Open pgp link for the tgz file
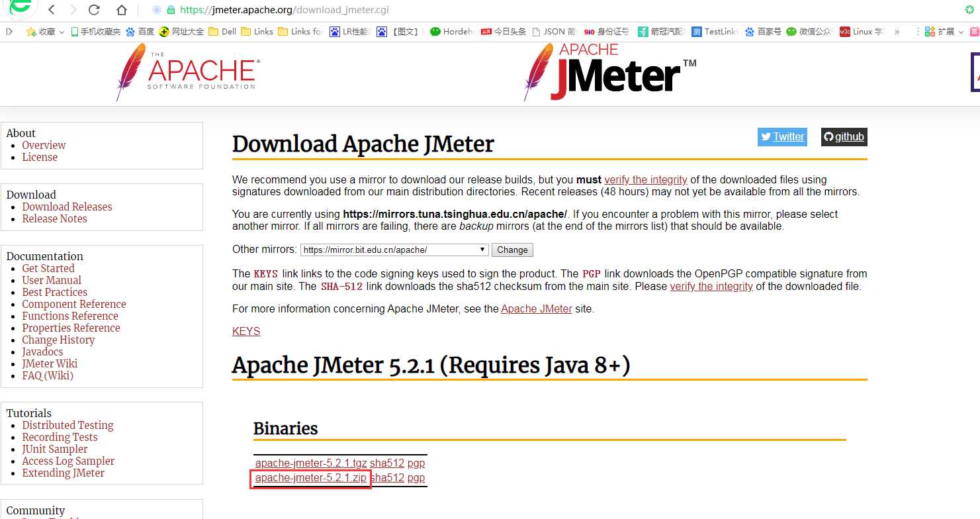This screenshot has height=519, width=980. [x=416, y=463]
